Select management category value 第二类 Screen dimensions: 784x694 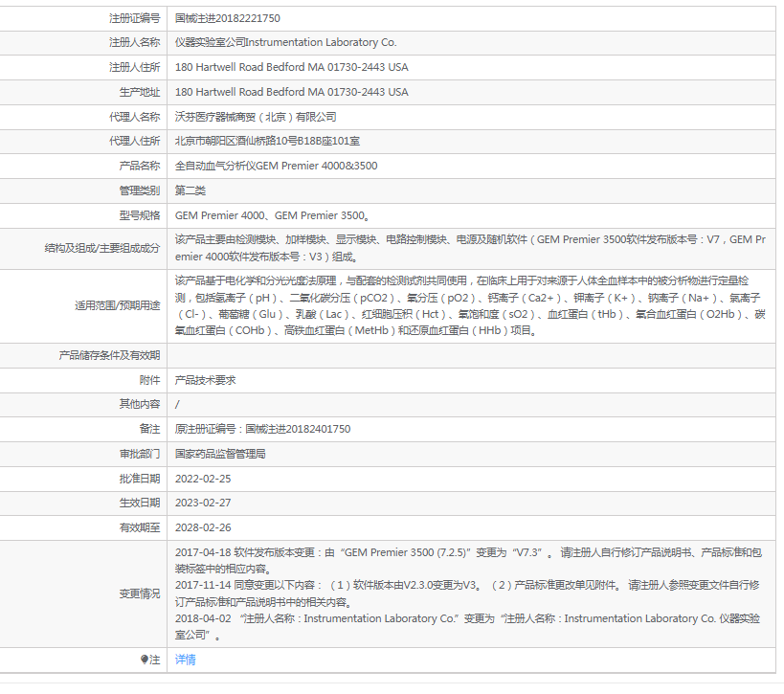(x=190, y=190)
